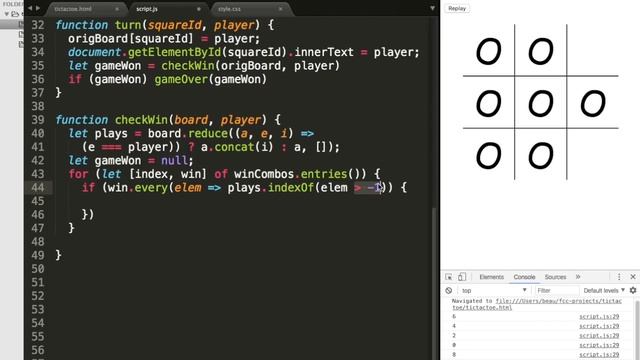Close the DevTools panel with the X

click(x=633, y=277)
